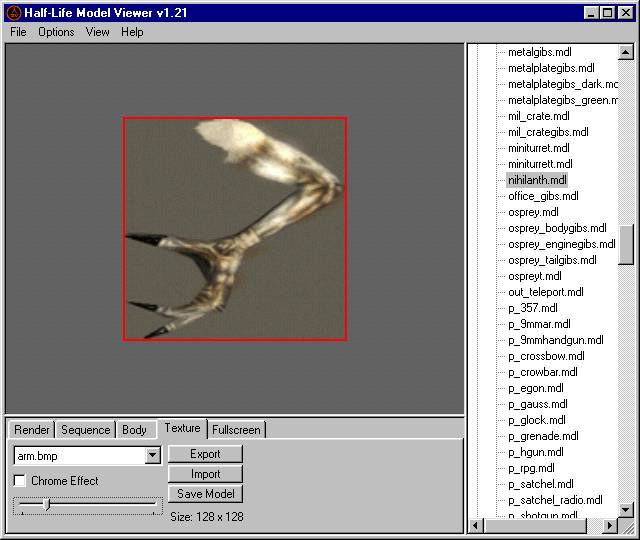The image size is (640, 540).
Task: Open the arm.bmp texture dropdown
Action: 153,455
